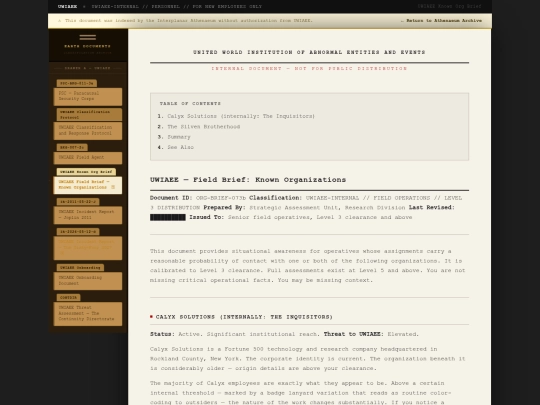
Task: Select UWIAEE Field Brief Known Organizations card
Action: click(x=88, y=185)
